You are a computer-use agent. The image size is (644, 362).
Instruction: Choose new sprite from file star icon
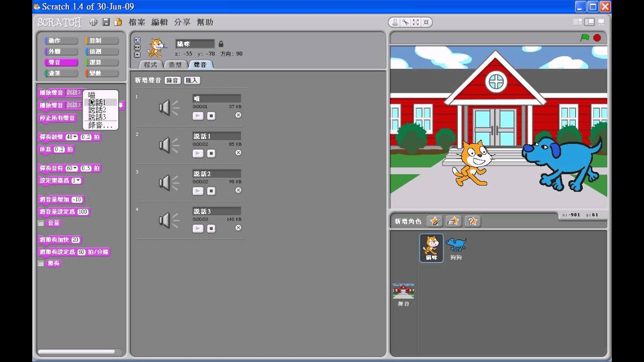[454, 221]
